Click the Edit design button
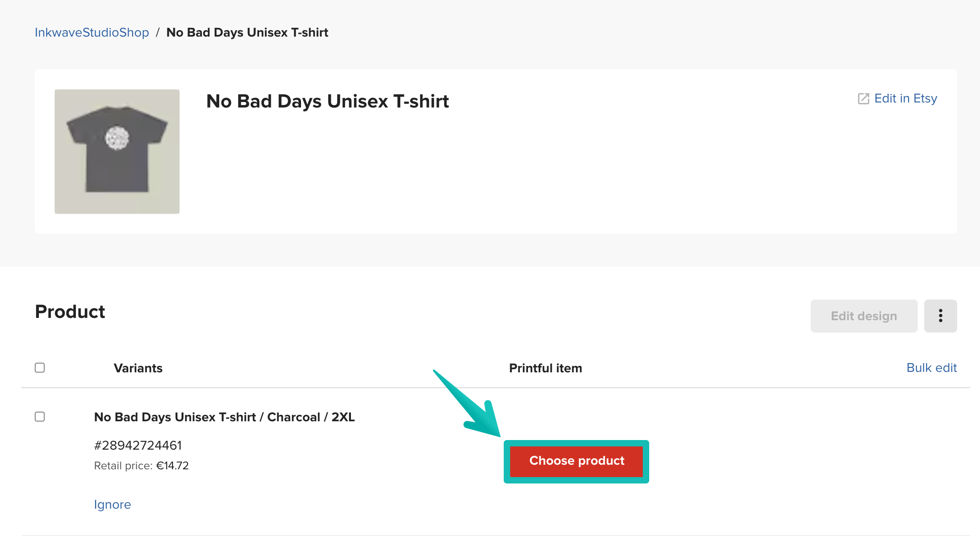The width and height of the screenshot is (980, 537). click(x=864, y=316)
